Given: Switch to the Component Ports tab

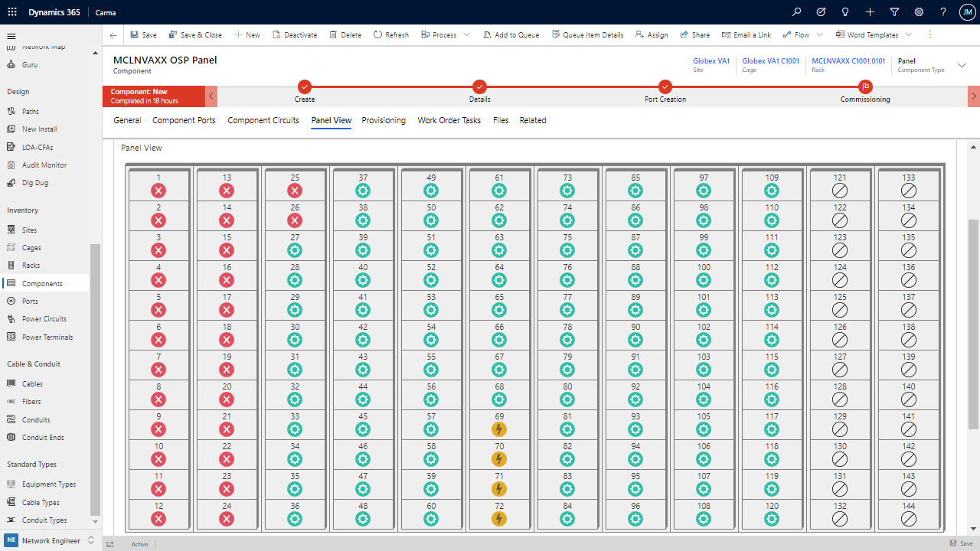Looking at the screenshot, I should pos(184,120).
